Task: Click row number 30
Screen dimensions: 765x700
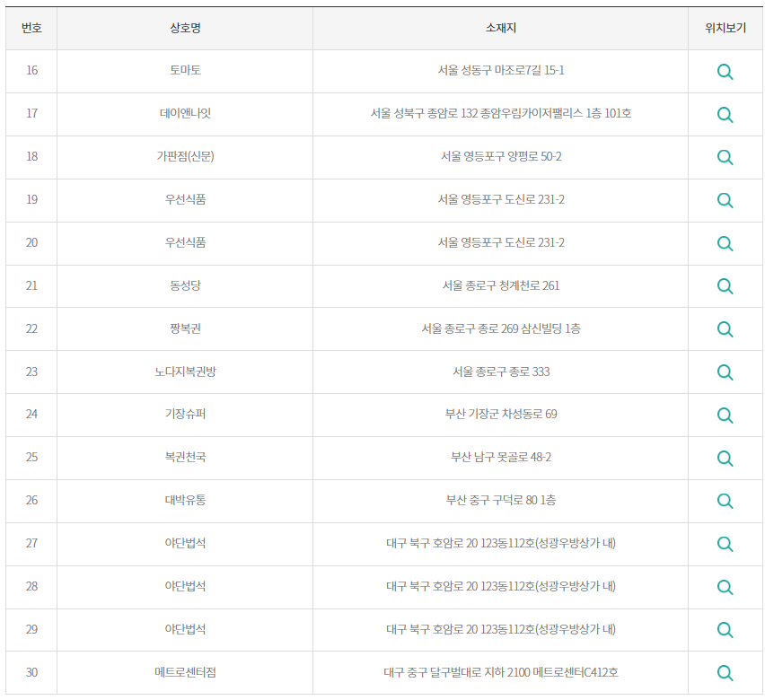Action: [31, 672]
